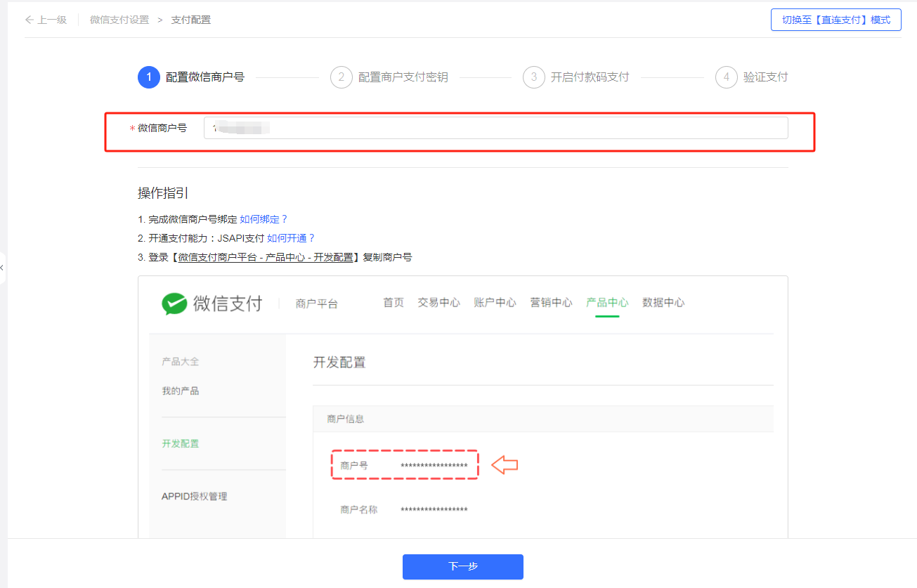This screenshot has width=917, height=588.
Task: Click 开启付款码支付 step label
Action: click(590, 77)
